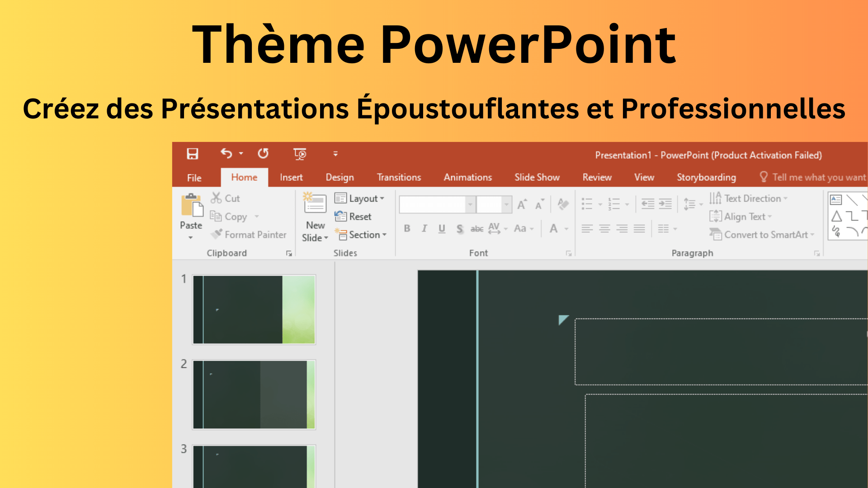Open the Font Color picker button
868x488 pixels.
point(553,229)
